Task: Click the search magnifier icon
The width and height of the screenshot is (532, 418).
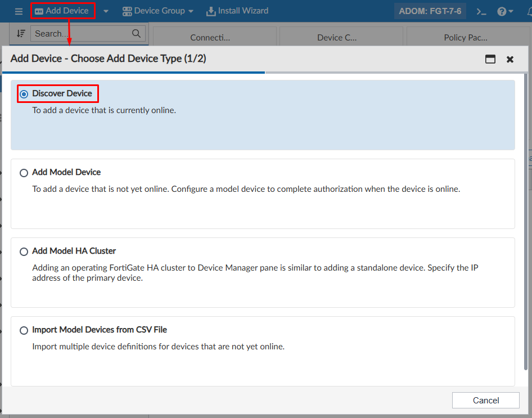Action: coord(136,33)
